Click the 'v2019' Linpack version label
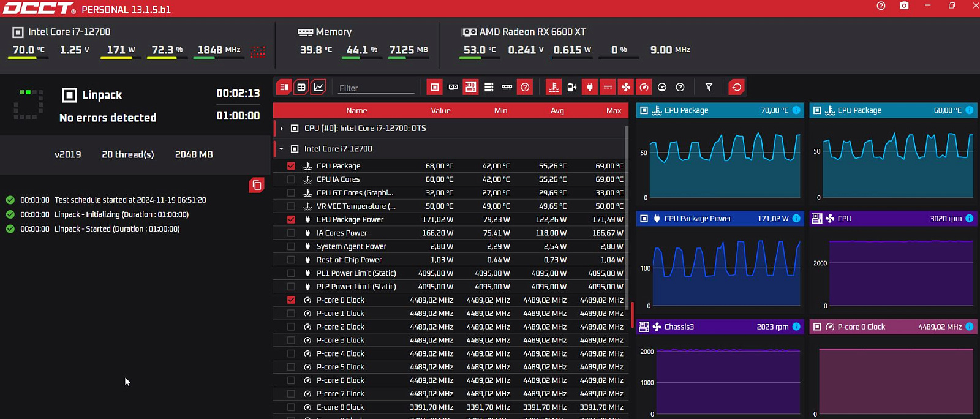 click(x=67, y=154)
